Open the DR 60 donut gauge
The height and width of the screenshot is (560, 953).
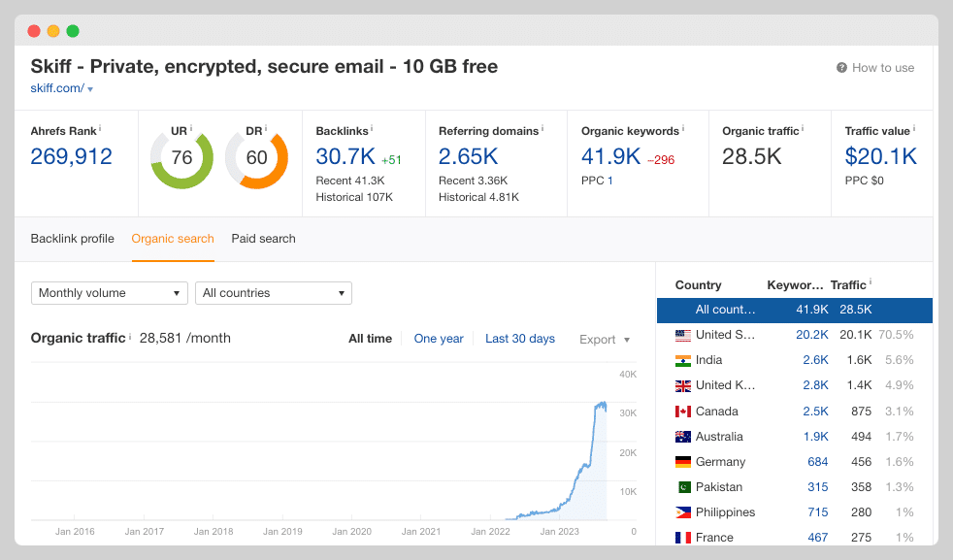click(256, 157)
